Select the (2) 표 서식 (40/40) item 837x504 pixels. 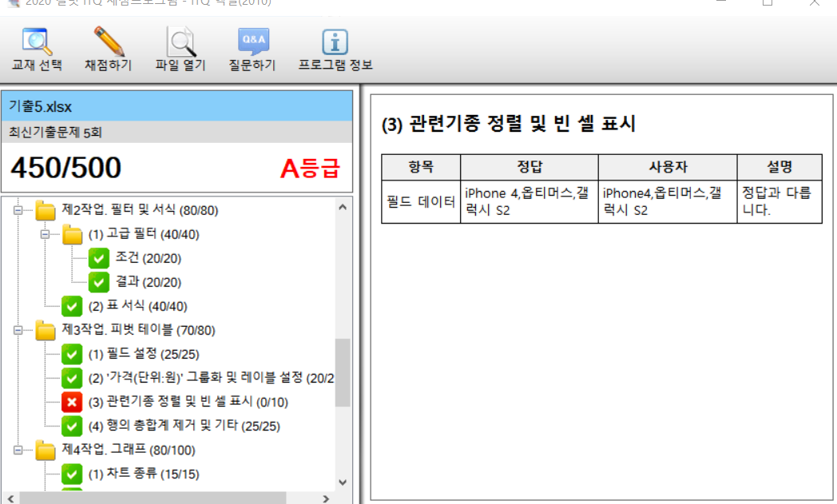(137, 306)
